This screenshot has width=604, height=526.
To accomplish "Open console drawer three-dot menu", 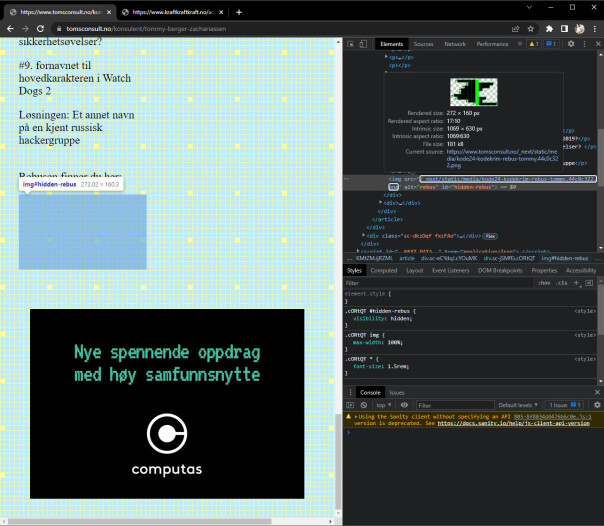I will [350, 392].
